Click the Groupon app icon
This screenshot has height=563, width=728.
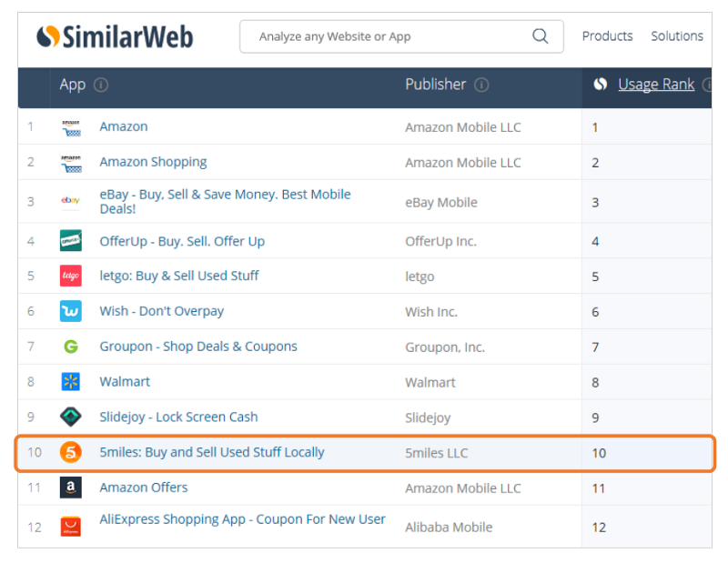[71, 347]
